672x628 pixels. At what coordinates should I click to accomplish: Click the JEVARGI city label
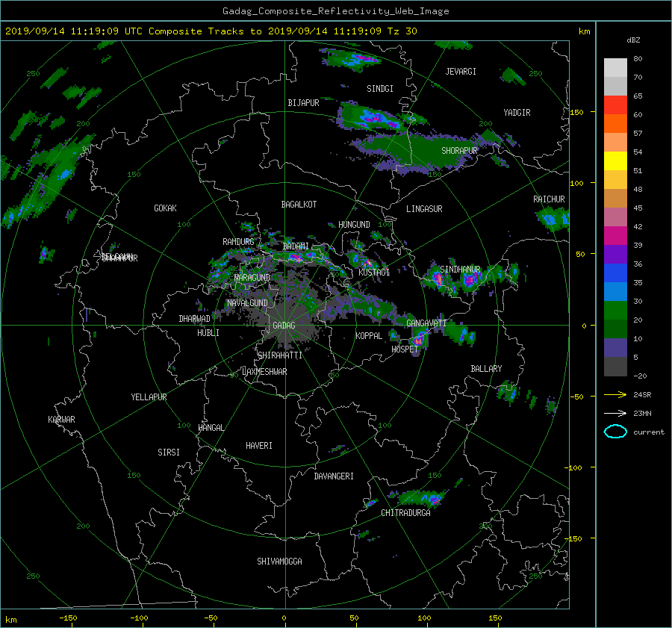point(461,72)
